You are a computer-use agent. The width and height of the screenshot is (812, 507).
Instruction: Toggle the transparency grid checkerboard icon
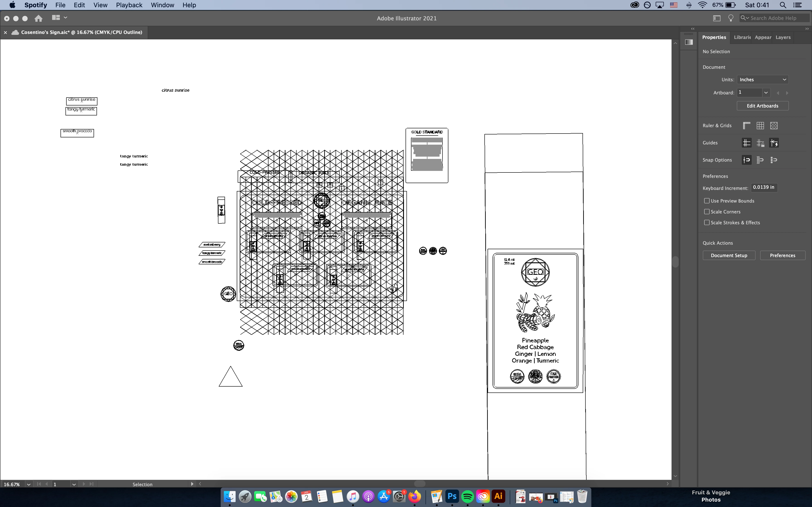pyautogui.click(x=774, y=125)
